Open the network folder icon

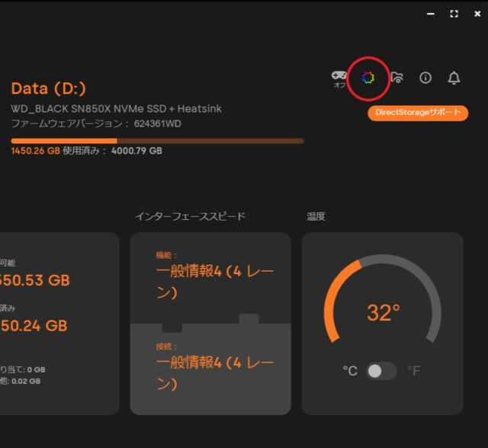pos(397,78)
